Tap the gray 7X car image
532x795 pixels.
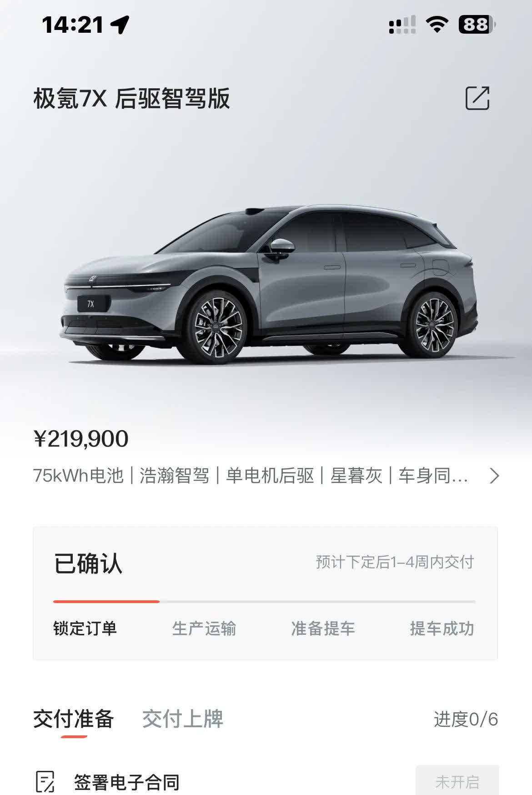(x=268, y=284)
